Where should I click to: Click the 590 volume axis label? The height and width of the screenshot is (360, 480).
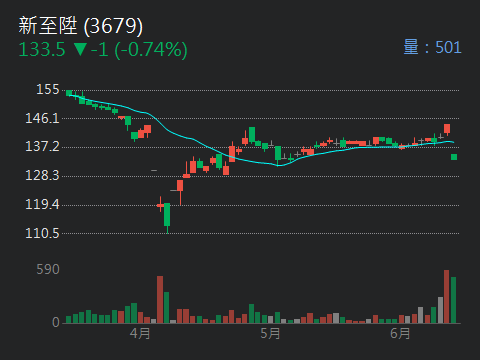(x=48, y=269)
